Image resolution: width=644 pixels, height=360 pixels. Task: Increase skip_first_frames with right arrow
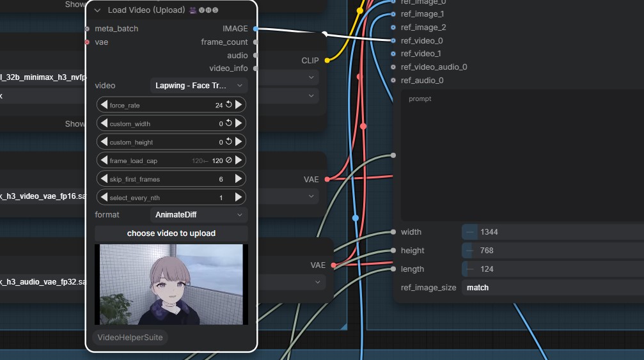point(239,178)
